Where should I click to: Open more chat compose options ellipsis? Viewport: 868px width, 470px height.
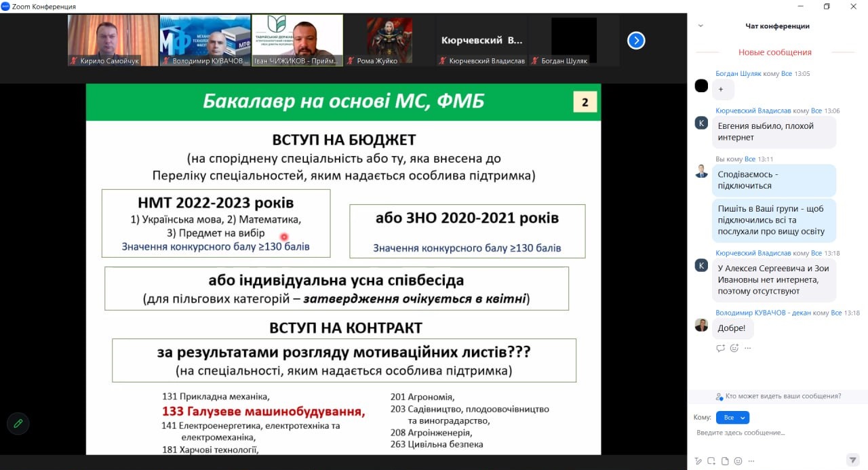(751, 461)
